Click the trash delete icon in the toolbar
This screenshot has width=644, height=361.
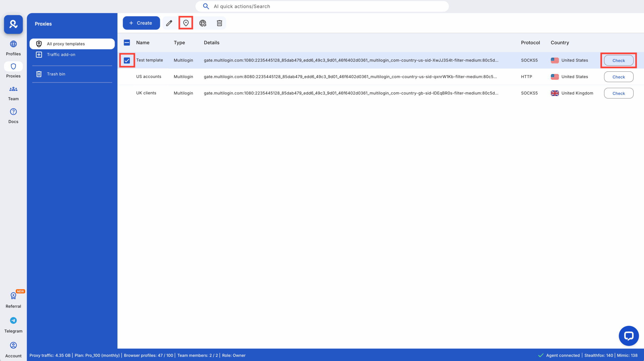coord(219,23)
